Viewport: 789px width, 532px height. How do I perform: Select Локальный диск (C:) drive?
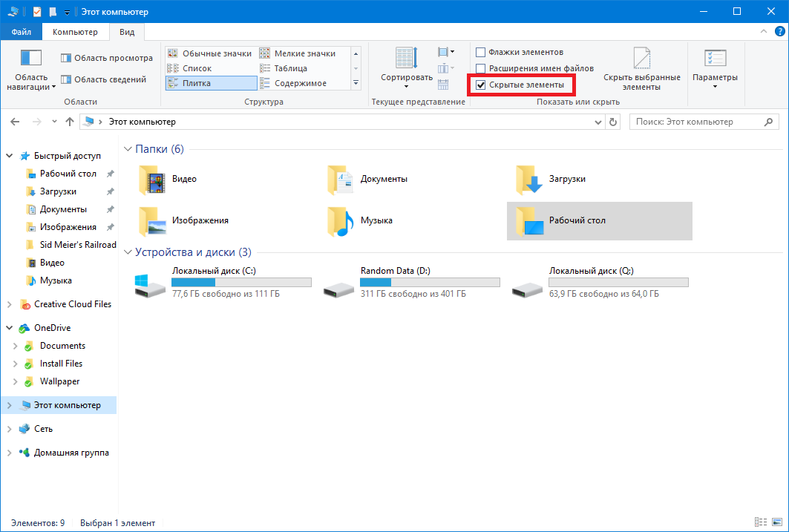(x=223, y=283)
